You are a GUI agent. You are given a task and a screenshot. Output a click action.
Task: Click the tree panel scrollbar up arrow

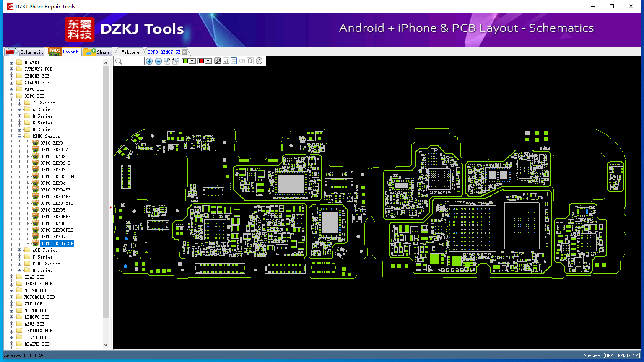106,63
